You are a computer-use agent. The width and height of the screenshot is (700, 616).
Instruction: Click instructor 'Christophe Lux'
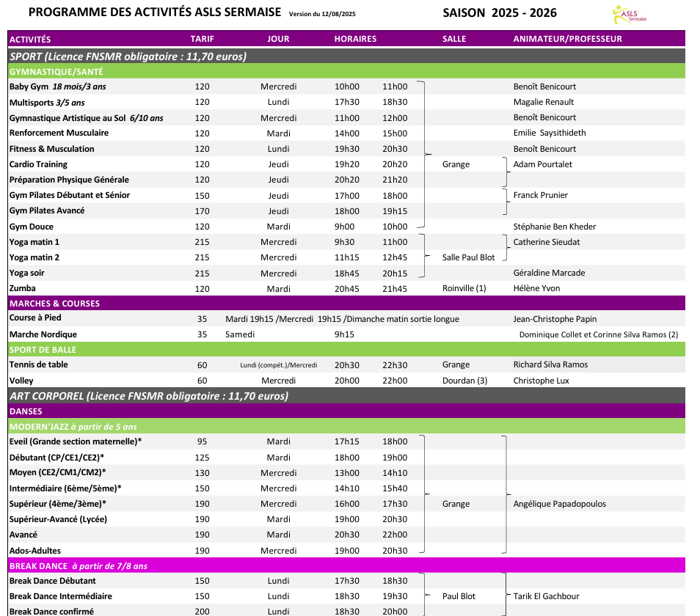click(541, 381)
